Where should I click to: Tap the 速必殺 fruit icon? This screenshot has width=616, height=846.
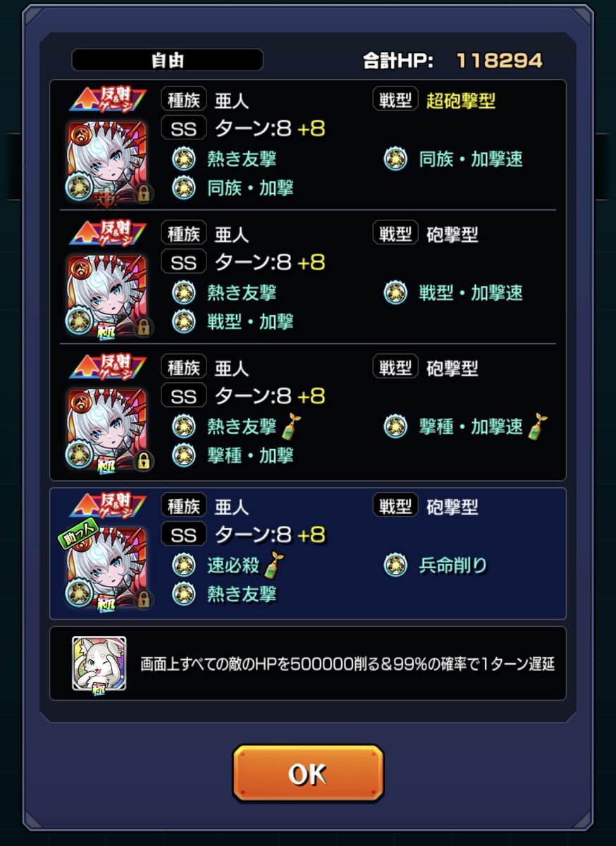(184, 565)
